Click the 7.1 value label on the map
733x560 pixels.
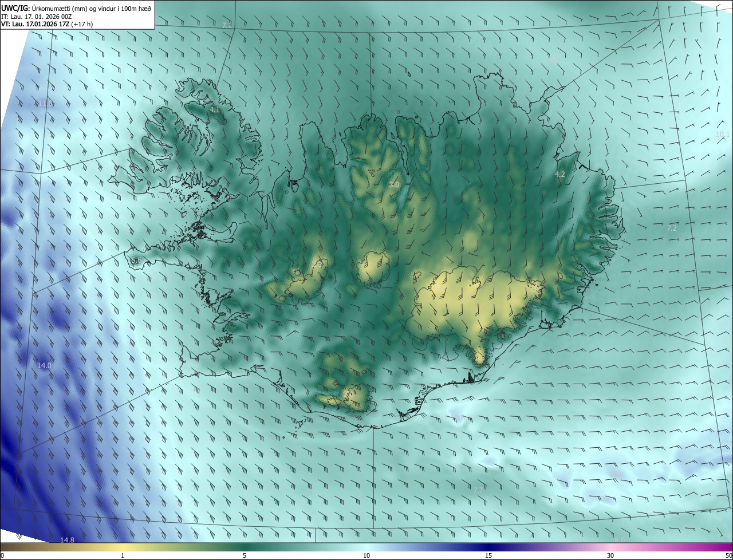click(227, 25)
